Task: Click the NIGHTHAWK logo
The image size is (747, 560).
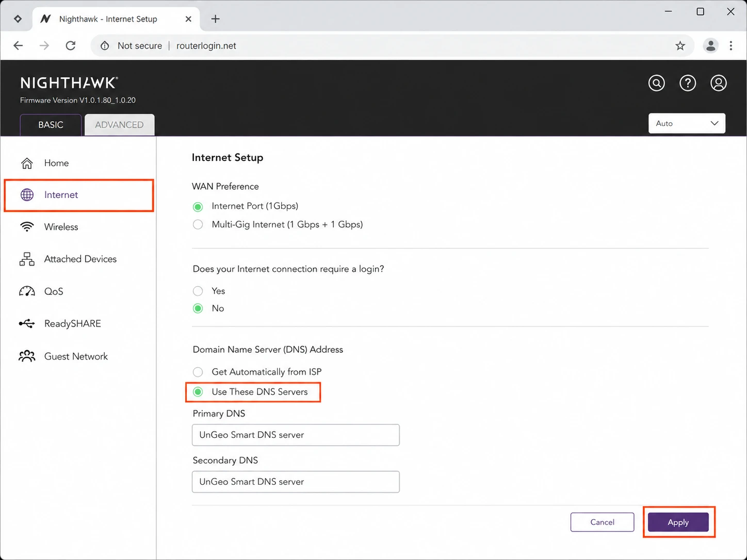Action: pos(69,83)
